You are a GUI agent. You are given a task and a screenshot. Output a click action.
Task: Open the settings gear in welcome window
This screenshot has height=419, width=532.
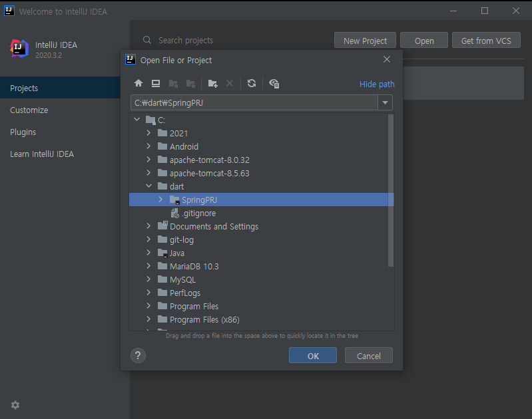[x=15, y=405]
